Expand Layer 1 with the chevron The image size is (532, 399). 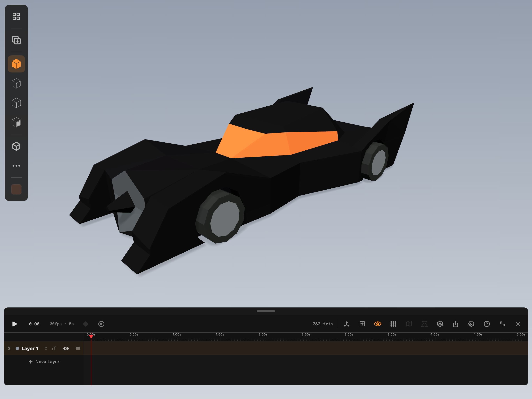point(9,349)
